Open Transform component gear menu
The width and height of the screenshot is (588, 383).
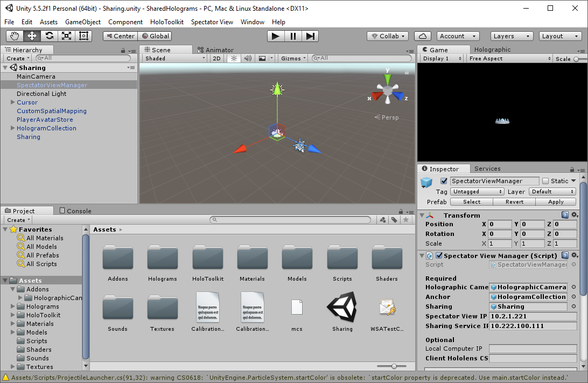click(574, 215)
